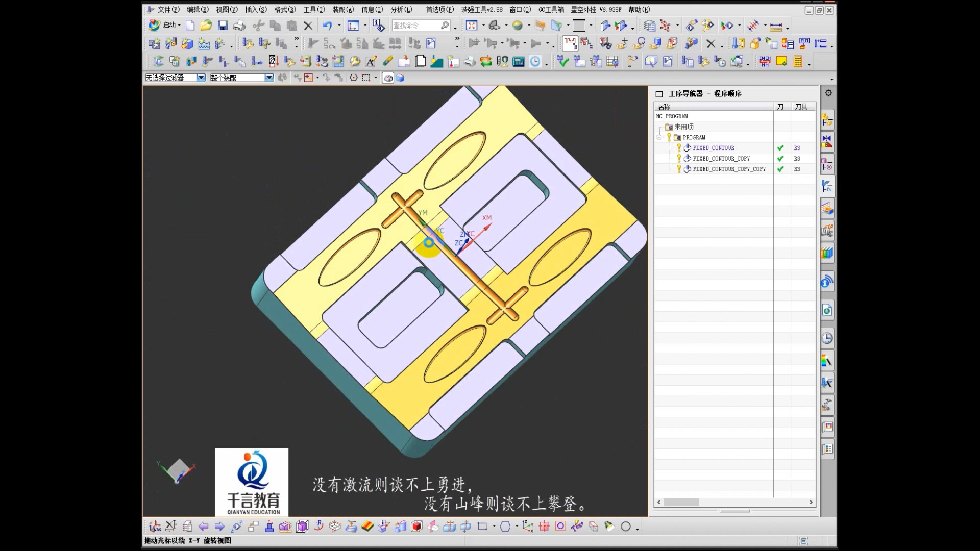Select the Cut scissors icon

pos(258,25)
